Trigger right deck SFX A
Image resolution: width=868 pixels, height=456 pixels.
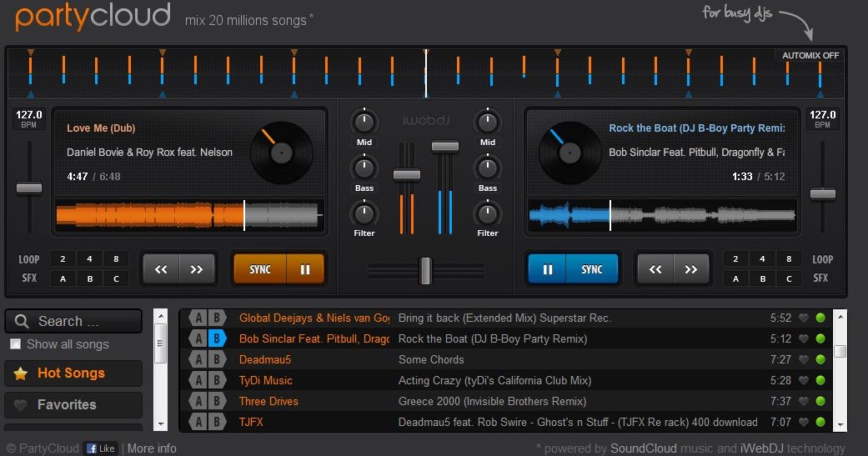point(735,278)
